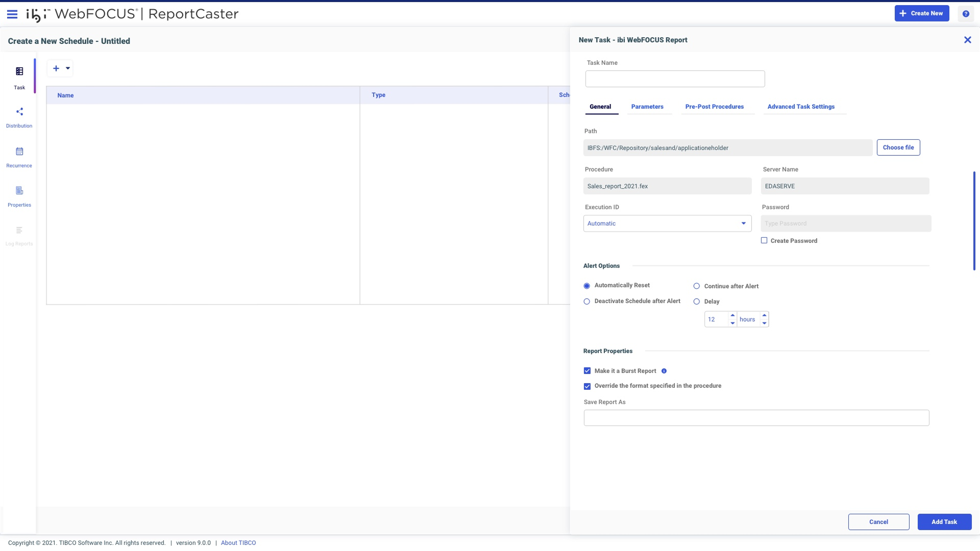Open the Properties section in sidebar
Screen dimensions: 980x551
[x=19, y=197]
